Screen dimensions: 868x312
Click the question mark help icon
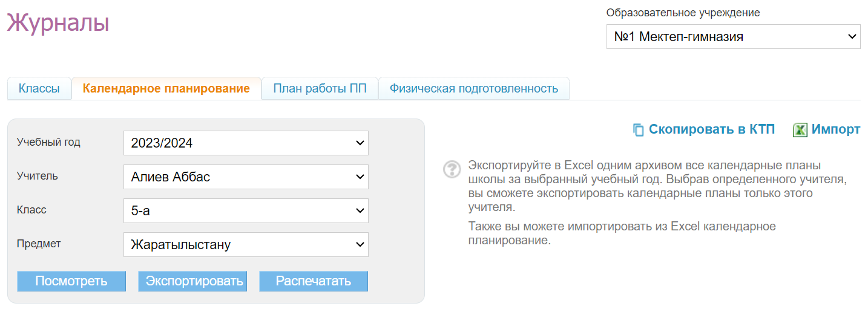pyautogui.click(x=452, y=170)
